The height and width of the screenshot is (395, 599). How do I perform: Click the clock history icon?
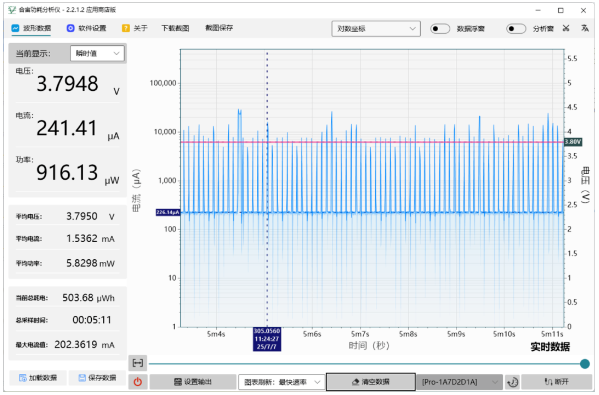click(x=512, y=382)
